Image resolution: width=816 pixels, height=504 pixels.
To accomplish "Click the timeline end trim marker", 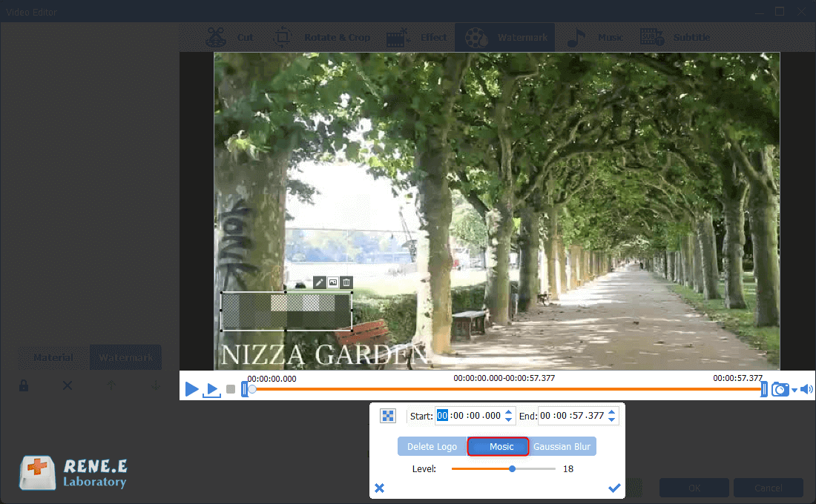I will tap(764, 389).
